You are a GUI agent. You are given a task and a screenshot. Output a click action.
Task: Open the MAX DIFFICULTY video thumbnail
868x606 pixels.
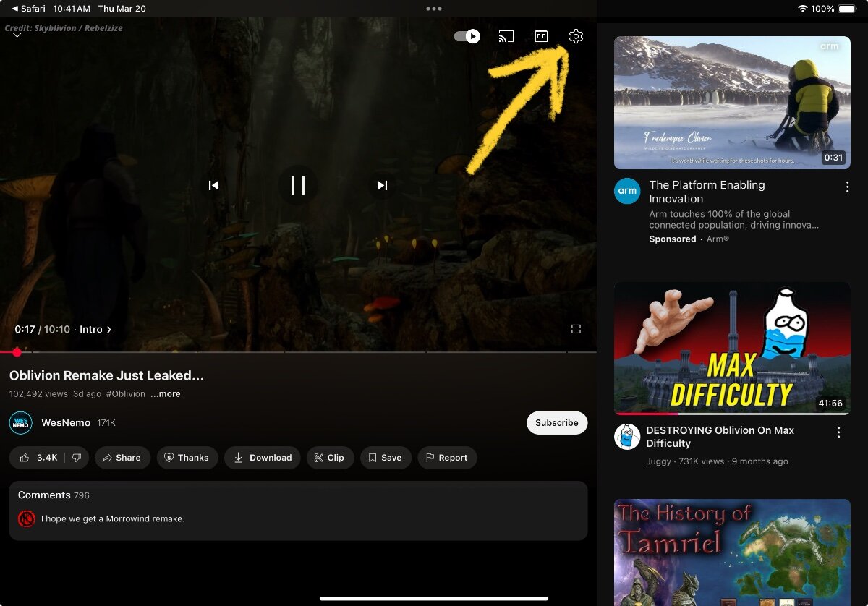click(x=732, y=348)
